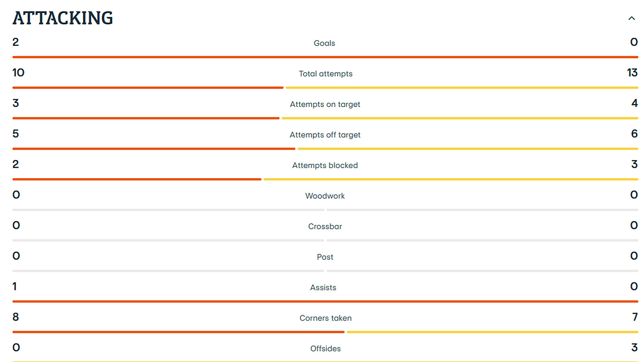Image resolution: width=644 pixels, height=362 pixels.
Task: Click the yellow Attempts blocked bar
Action: pos(451,179)
